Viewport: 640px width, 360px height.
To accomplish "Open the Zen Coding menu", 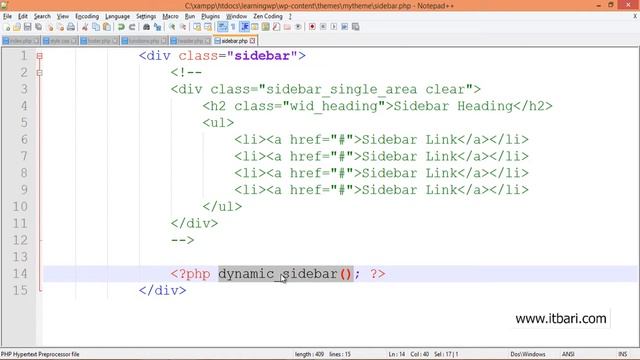I will tap(268, 16).
